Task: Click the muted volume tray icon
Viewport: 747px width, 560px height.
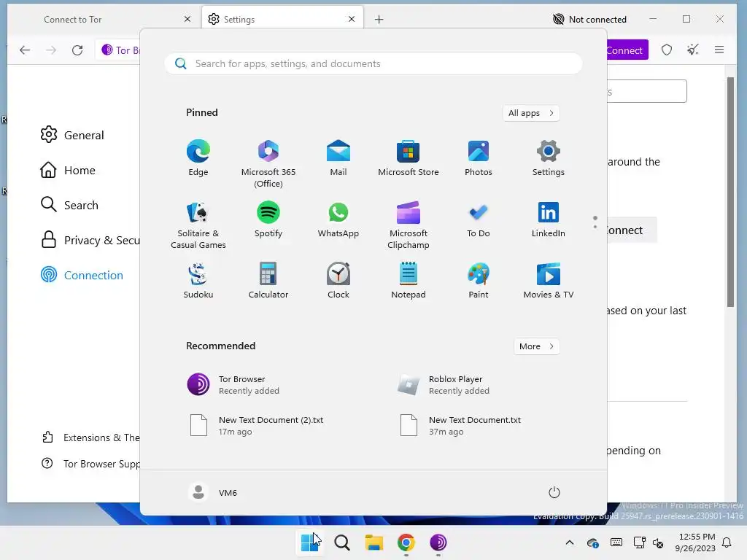Action: [x=658, y=542]
